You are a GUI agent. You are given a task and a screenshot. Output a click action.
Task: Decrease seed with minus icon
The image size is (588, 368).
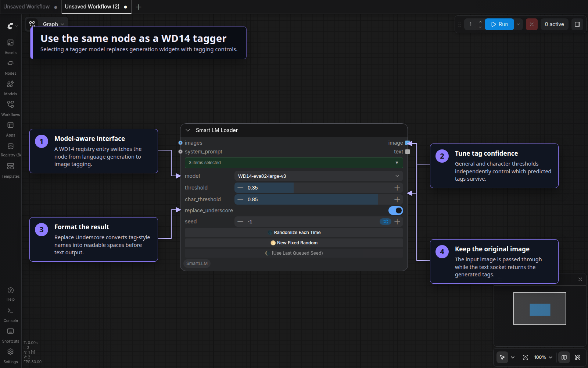[x=240, y=222]
